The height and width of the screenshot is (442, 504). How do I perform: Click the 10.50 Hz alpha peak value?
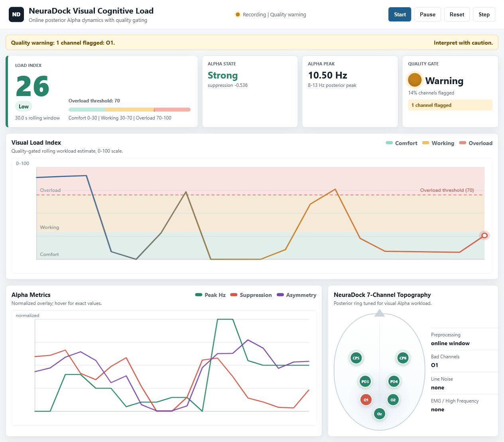pyautogui.click(x=327, y=75)
